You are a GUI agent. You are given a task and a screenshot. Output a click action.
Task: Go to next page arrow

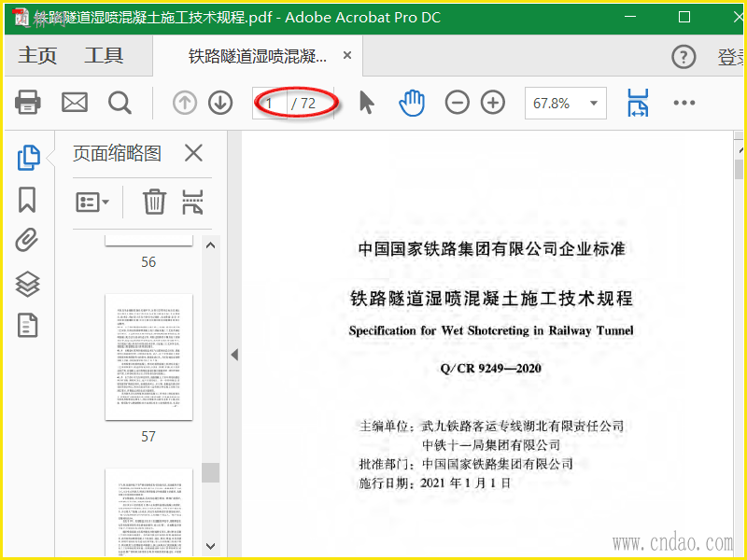coord(220,103)
